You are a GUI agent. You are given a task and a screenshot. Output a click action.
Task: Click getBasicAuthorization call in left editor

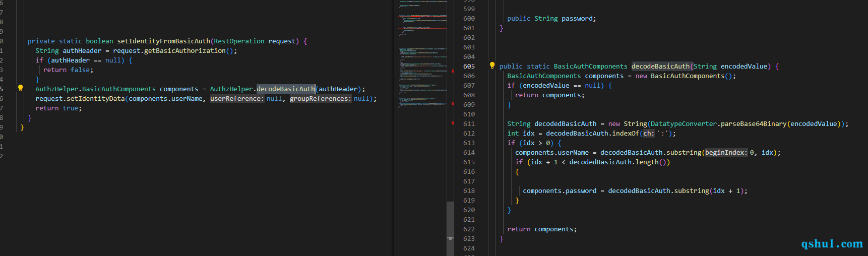185,51
